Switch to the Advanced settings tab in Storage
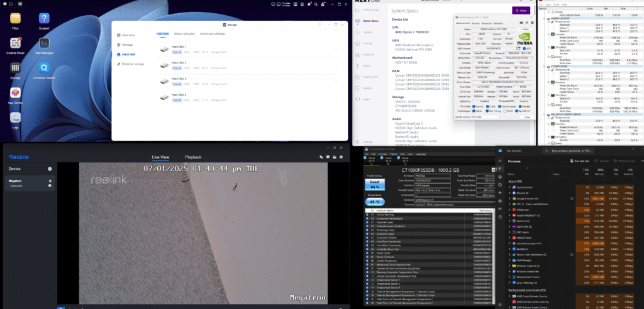Viewport: 644px width, 309px height. pos(213,34)
